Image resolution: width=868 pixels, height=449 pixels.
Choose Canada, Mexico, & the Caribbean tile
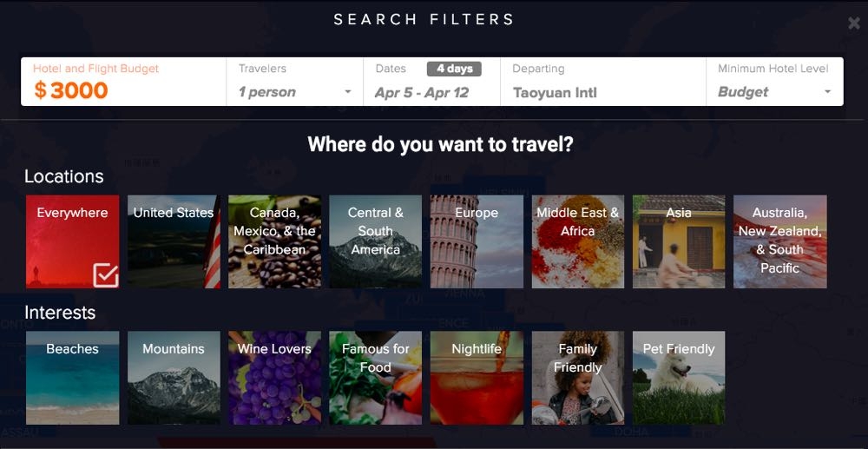[x=274, y=241]
